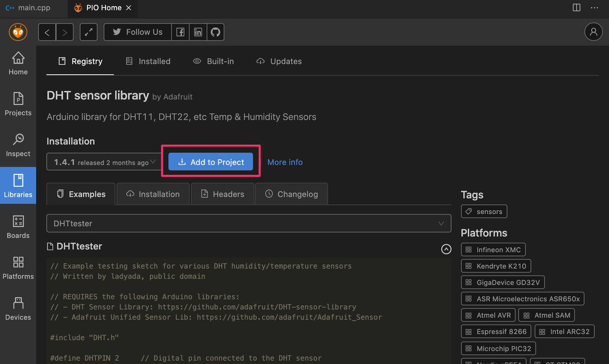The width and height of the screenshot is (609, 364).
Task: Go back with the left arrow button
Action: 47,32
